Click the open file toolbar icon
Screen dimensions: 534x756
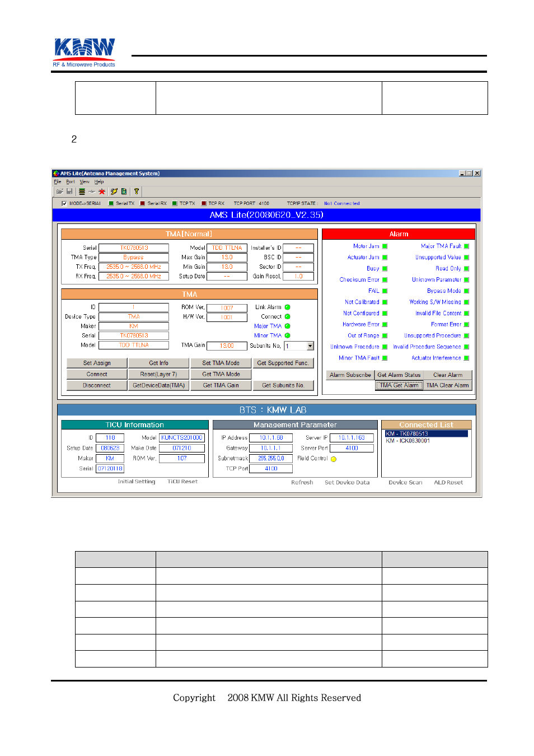59,192
